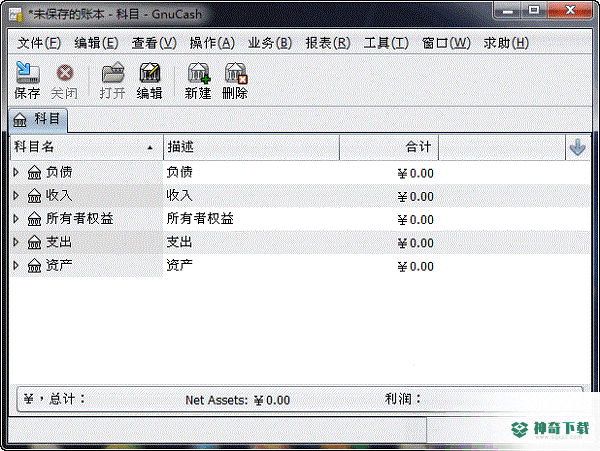The image size is (600, 451).
Task: Expand the 所有者权益 account tree
Action: [x=16, y=219]
